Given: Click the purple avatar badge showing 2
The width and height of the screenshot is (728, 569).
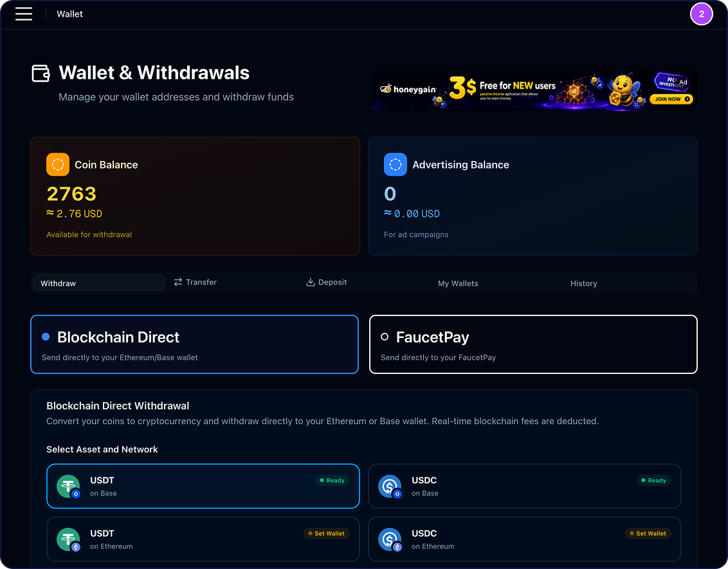Looking at the screenshot, I should point(701,14).
